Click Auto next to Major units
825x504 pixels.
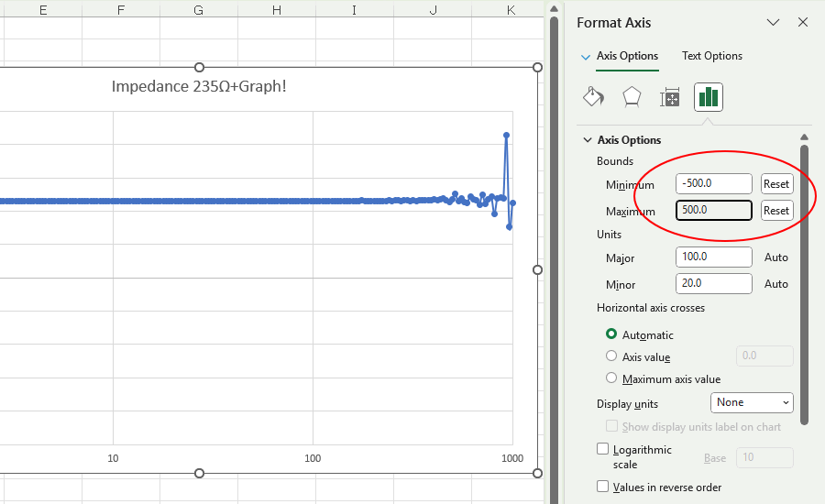point(776,257)
